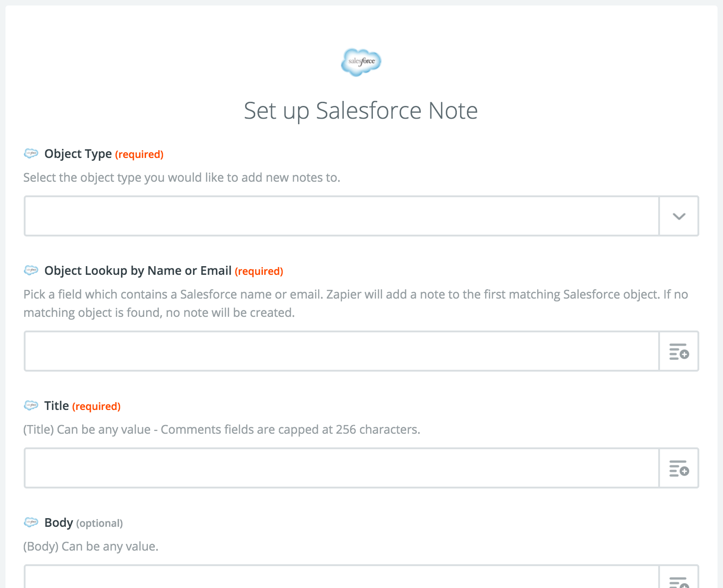Click inside the Object Type select field

click(x=341, y=216)
